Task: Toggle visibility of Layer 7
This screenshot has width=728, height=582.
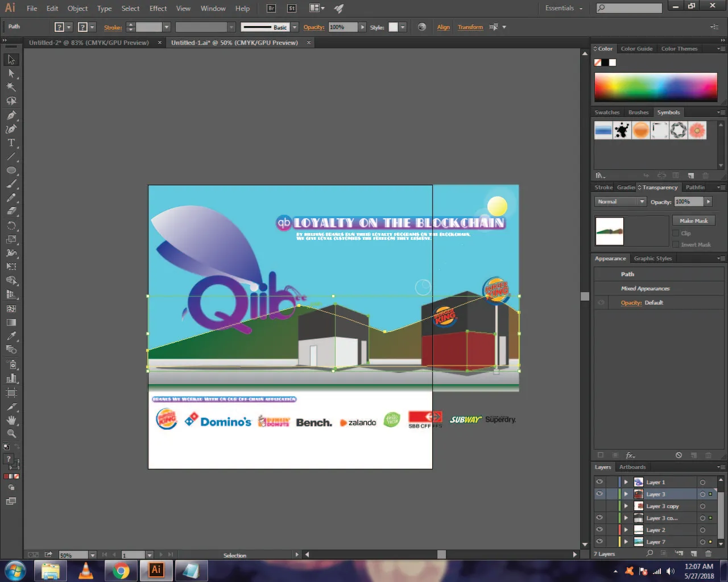Action: [x=599, y=542]
